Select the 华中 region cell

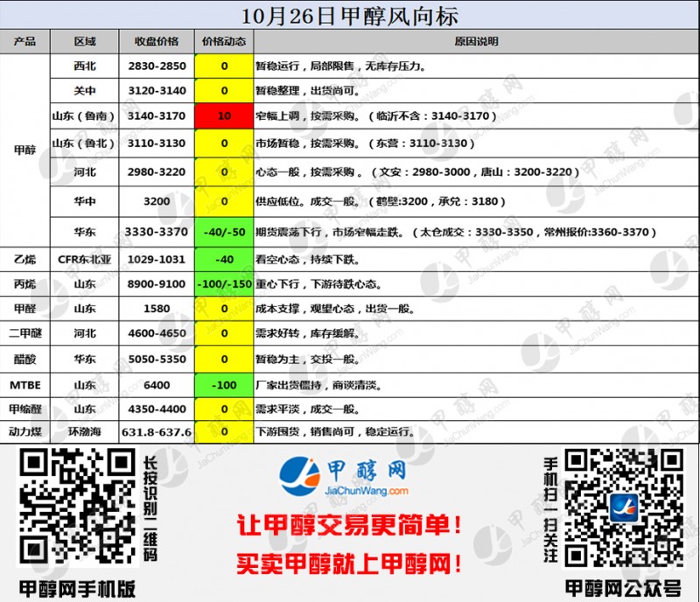[85, 201]
